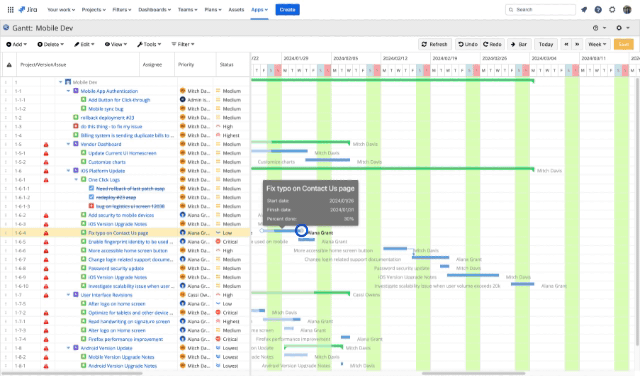
Task: Open the app switcher grid icon
Action: point(11,9)
